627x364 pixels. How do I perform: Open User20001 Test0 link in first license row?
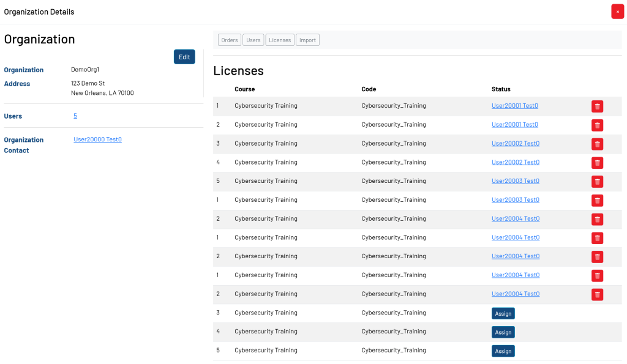514,106
